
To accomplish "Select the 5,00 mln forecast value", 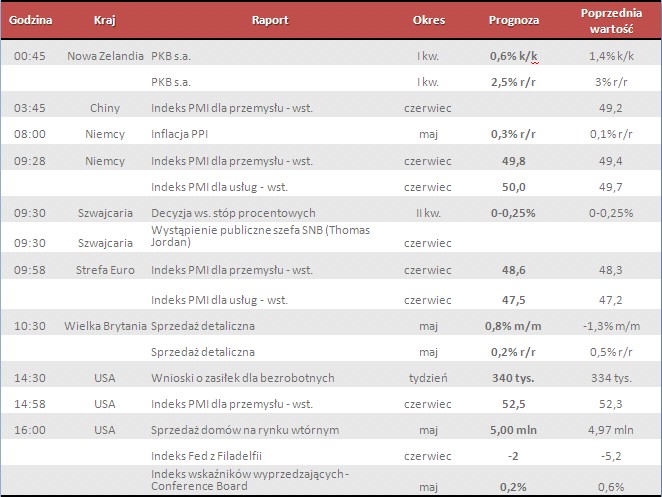I will (x=513, y=431).
